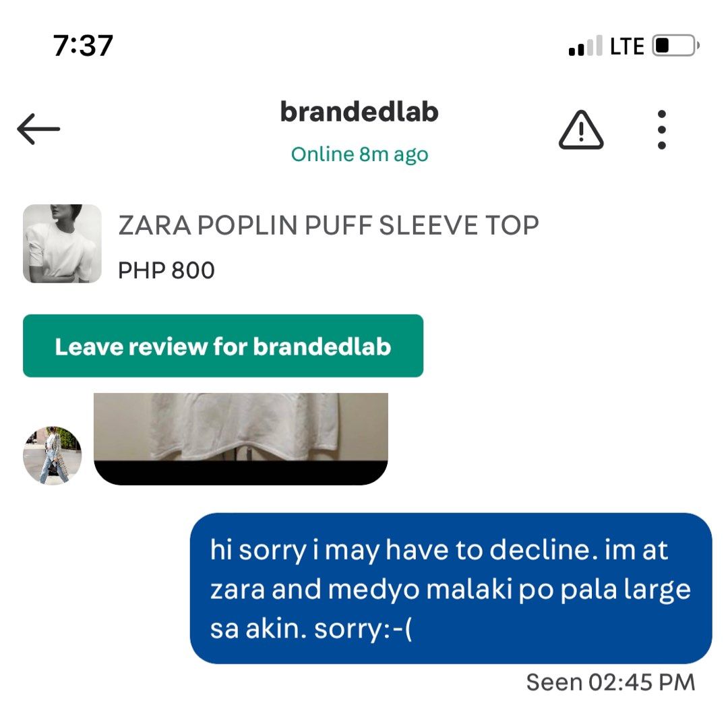The height and width of the screenshot is (716, 728).
Task: Tap the PHP 800 price label
Action: 166,271
